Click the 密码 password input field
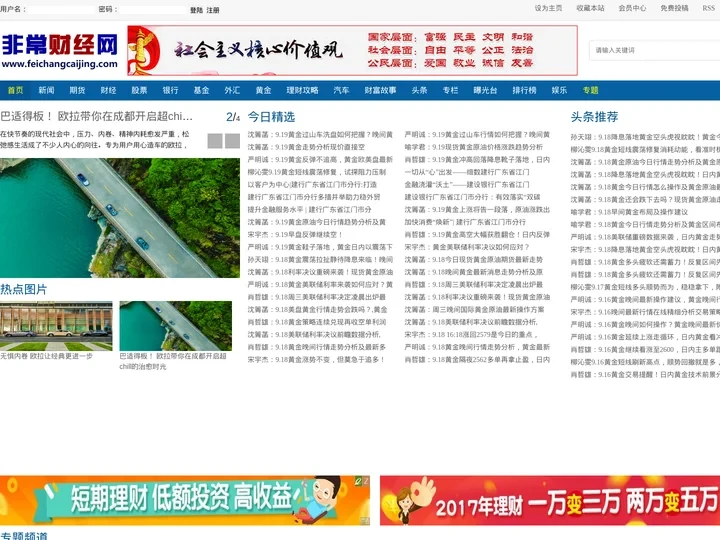The image size is (720, 540). point(153,10)
